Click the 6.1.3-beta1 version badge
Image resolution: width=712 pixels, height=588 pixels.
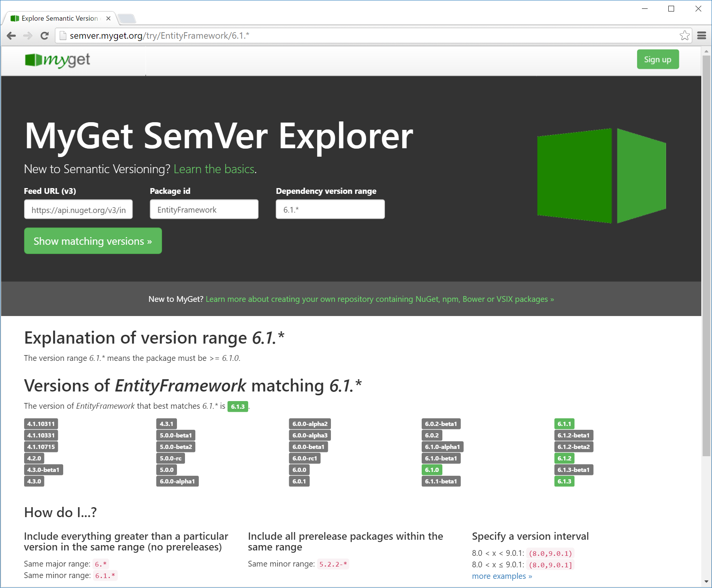pyautogui.click(x=573, y=470)
